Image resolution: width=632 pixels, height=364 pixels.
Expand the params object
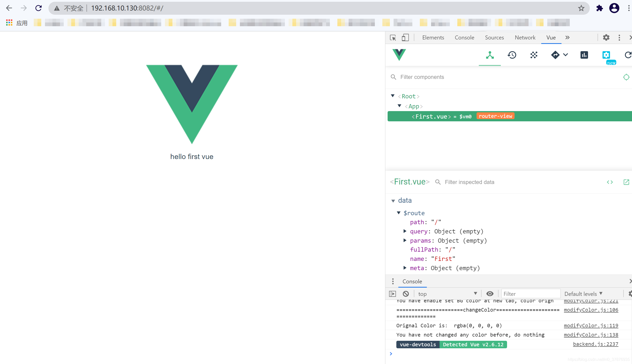[405, 240]
